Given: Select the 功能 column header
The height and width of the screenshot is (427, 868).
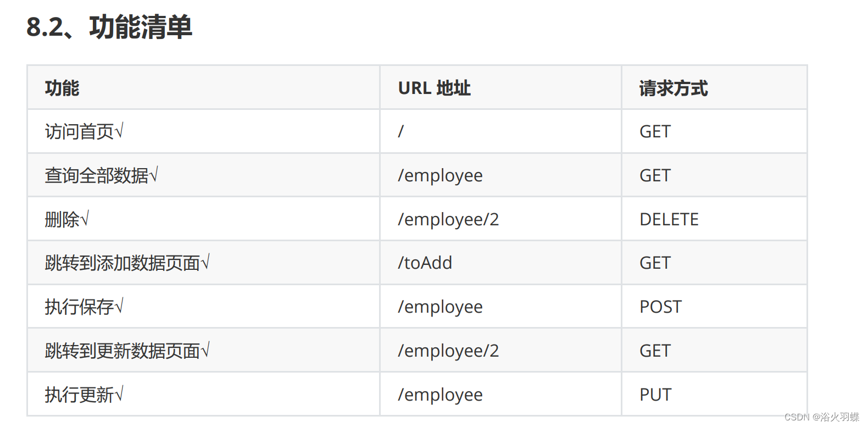Looking at the screenshot, I should 62,88.
